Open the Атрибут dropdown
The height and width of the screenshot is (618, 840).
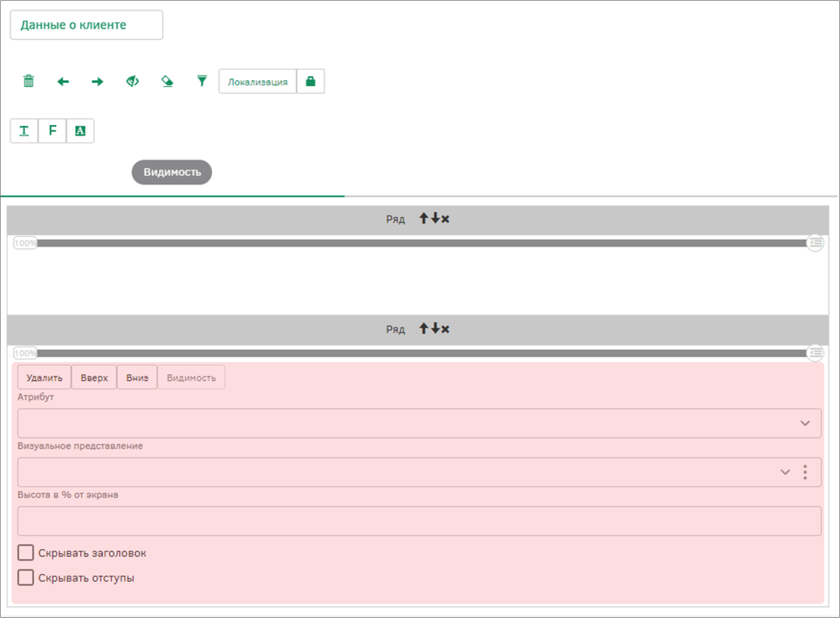pos(419,423)
